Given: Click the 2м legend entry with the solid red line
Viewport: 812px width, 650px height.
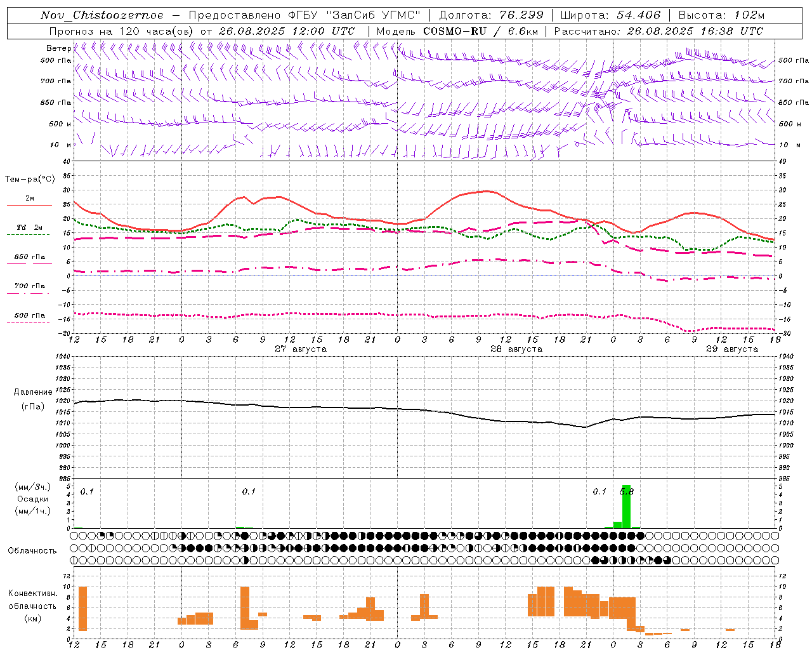Looking at the screenshot, I should pyautogui.click(x=29, y=201).
